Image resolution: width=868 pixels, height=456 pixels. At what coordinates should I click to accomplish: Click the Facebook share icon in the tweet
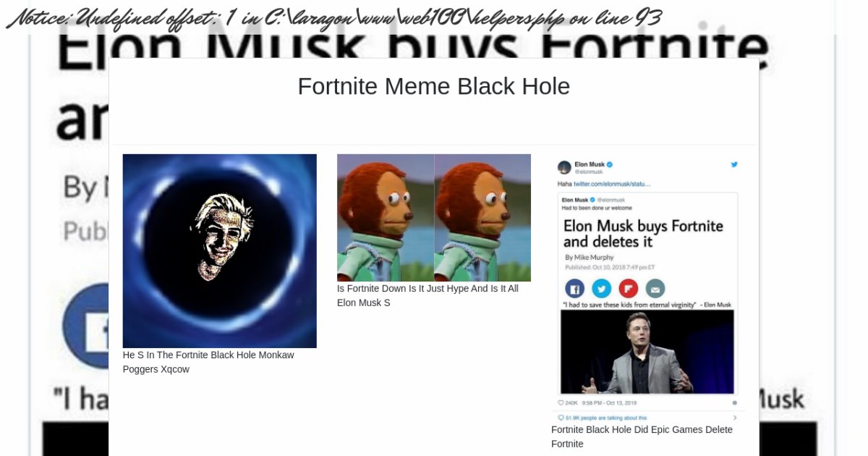coord(575,288)
